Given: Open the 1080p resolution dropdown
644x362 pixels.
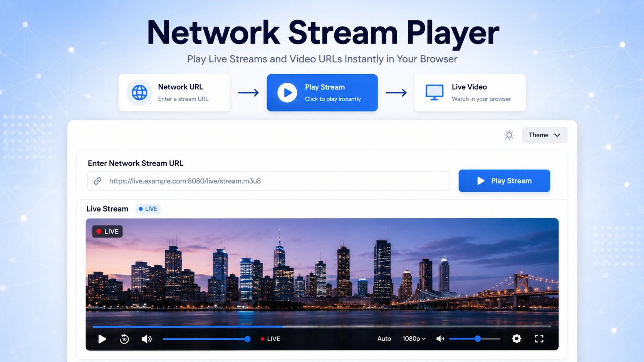Looking at the screenshot, I should (414, 339).
